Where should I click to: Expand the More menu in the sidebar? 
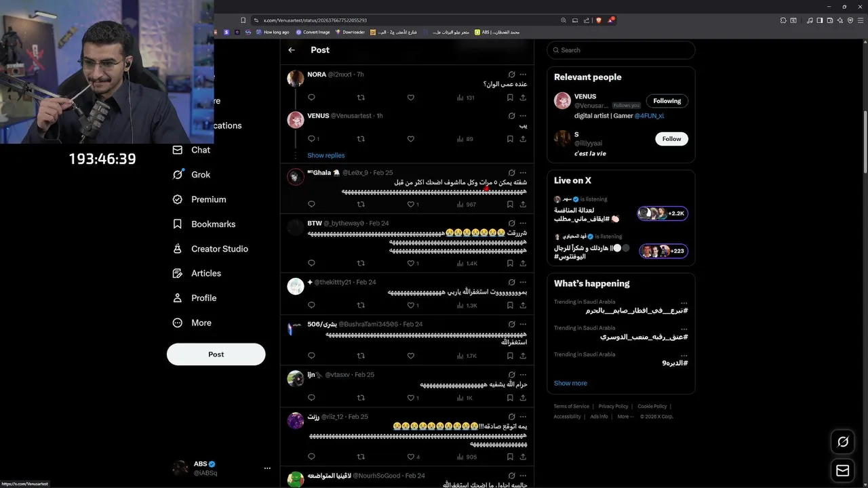[192, 323]
